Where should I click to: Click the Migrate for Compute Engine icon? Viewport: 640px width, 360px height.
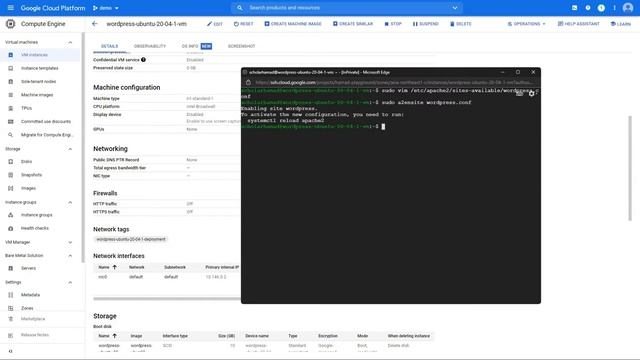(x=11, y=135)
